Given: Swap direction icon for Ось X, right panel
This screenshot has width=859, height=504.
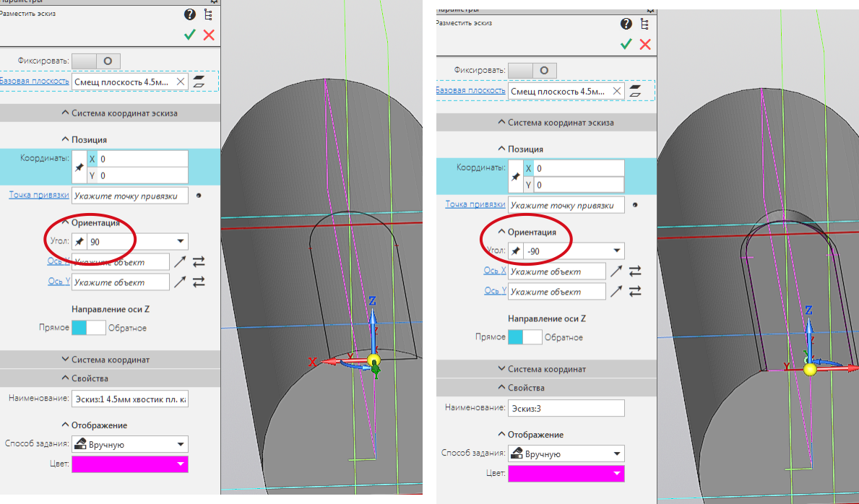Looking at the screenshot, I should coord(635,271).
